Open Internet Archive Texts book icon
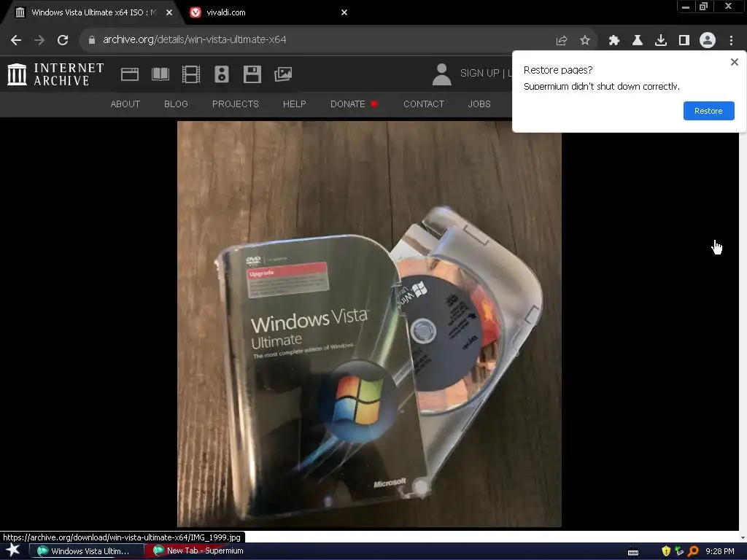The image size is (747, 560). click(x=160, y=74)
